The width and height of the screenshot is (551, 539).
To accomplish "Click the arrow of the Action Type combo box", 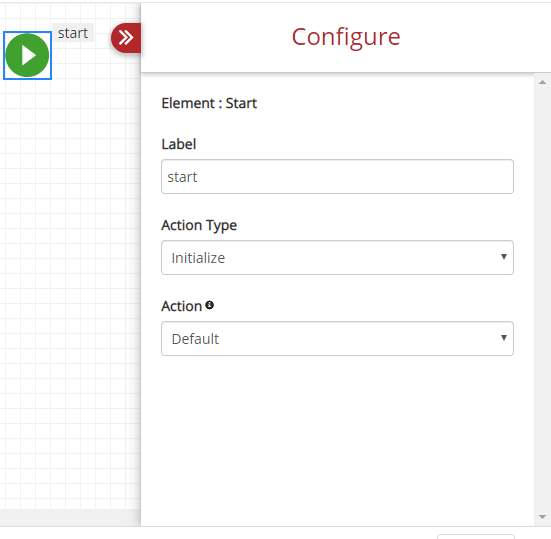I will click(504, 257).
